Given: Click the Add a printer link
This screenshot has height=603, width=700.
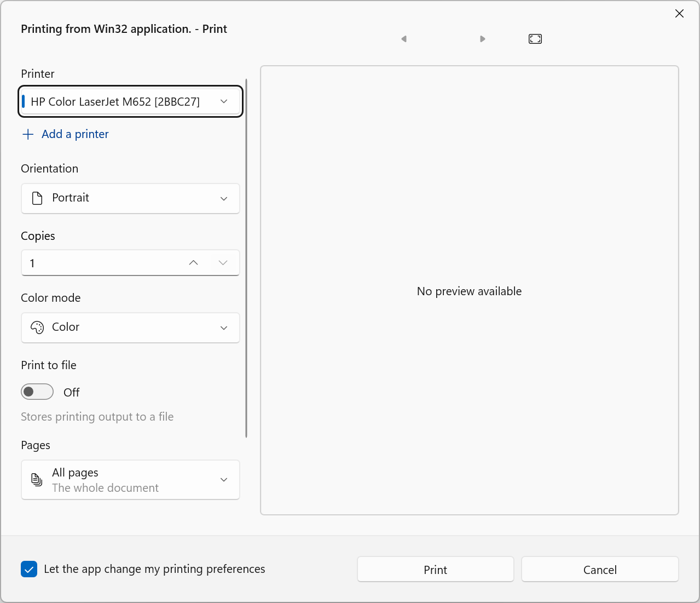Looking at the screenshot, I should pos(75,134).
